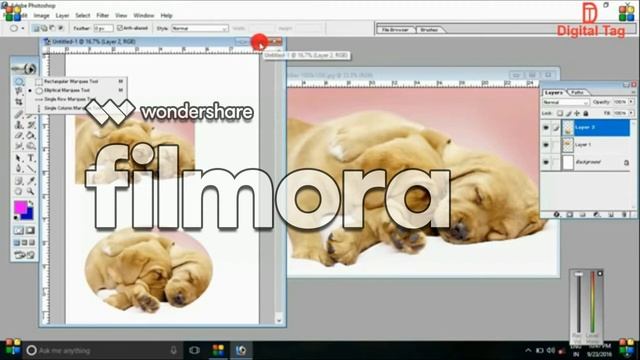
Task: Click Intersect with selection option icon
Action: 60,28
